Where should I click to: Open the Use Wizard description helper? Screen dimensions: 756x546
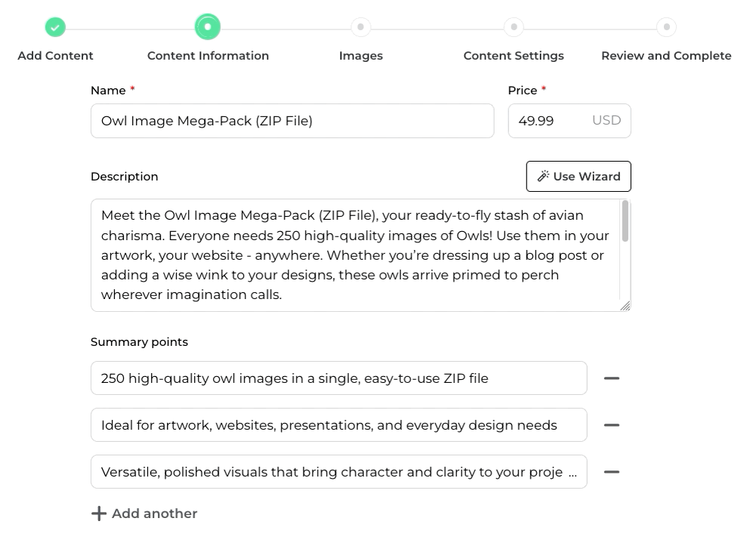point(579,177)
